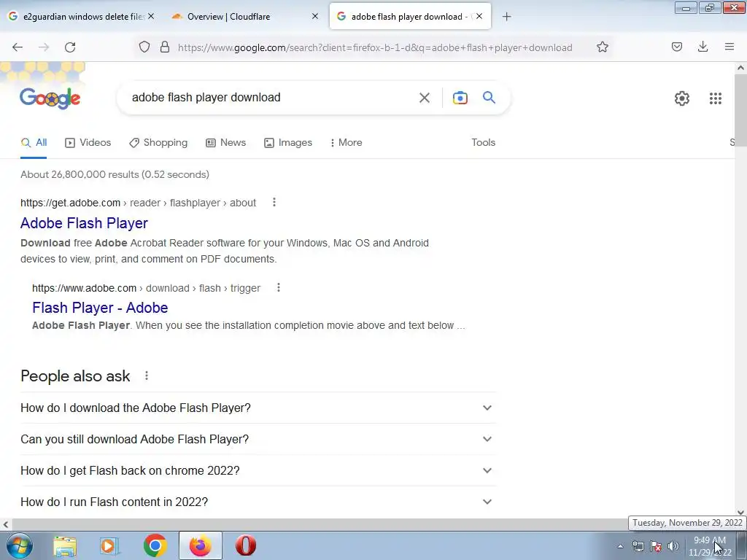Viewport: 747px width, 560px height.
Task: Open the Adobe Flash Player result link
Action: (x=85, y=223)
